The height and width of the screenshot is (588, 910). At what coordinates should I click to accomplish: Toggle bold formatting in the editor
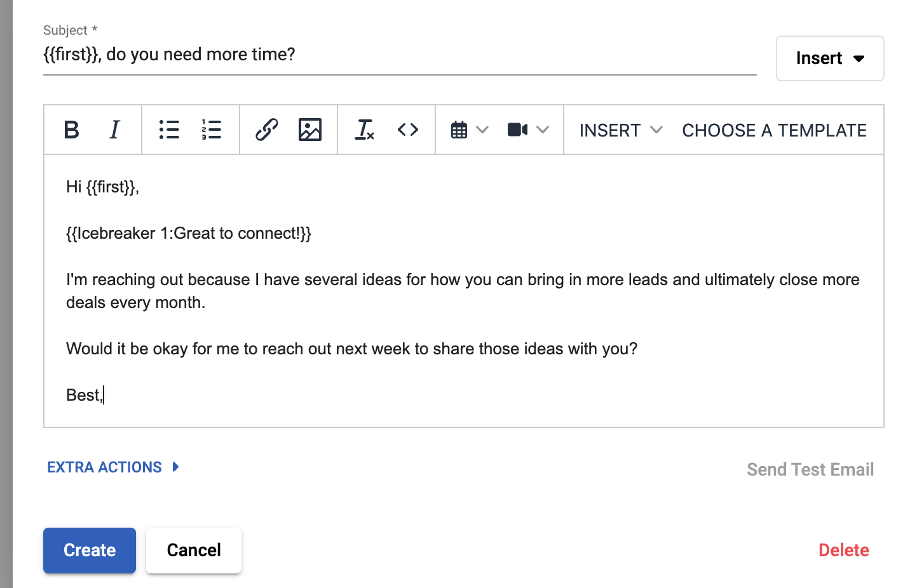coord(72,130)
